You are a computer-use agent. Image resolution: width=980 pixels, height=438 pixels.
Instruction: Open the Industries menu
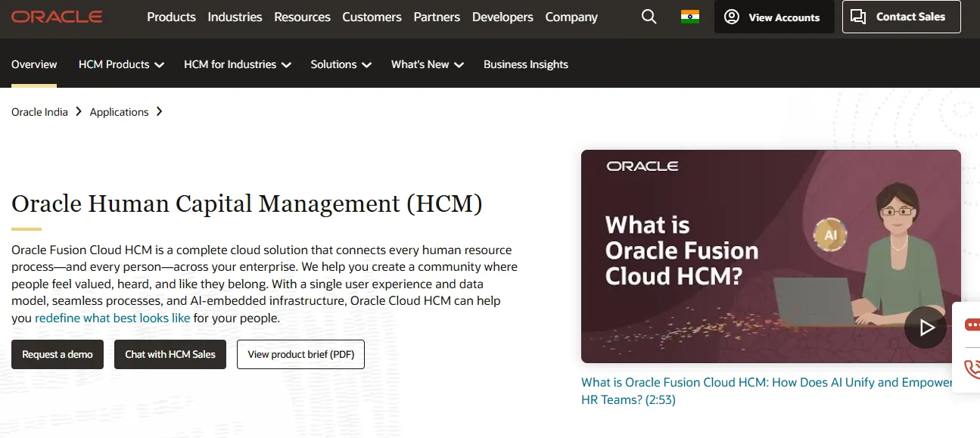point(235,17)
